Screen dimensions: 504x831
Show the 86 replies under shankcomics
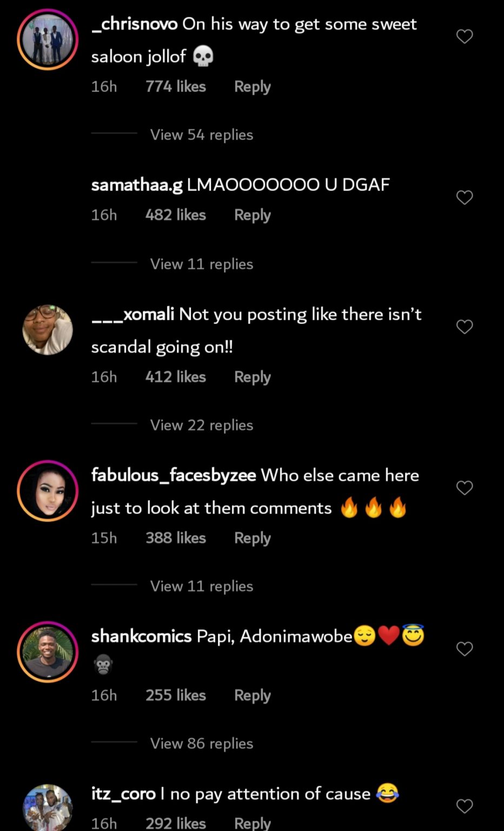(x=201, y=743)
